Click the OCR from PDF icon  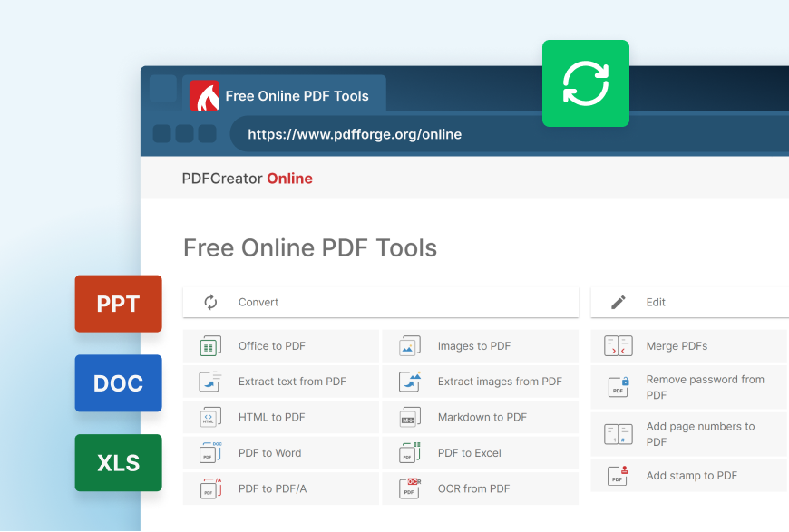410,488
